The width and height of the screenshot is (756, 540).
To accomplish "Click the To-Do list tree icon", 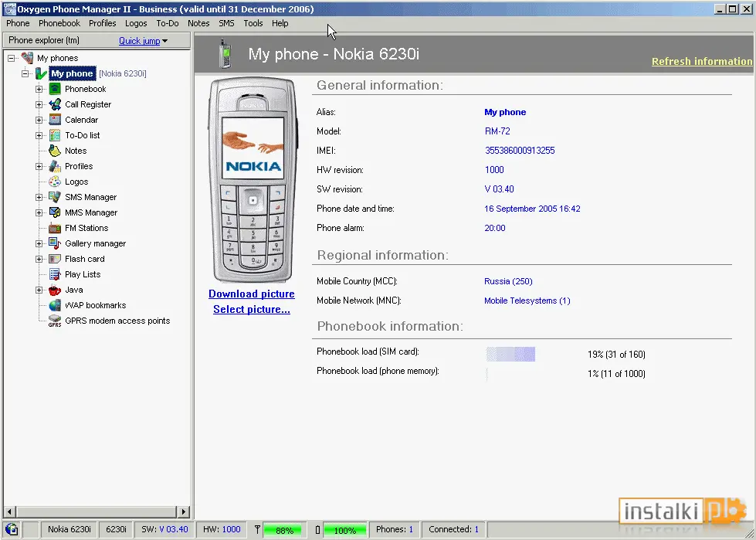I will (x=55, y=135).
